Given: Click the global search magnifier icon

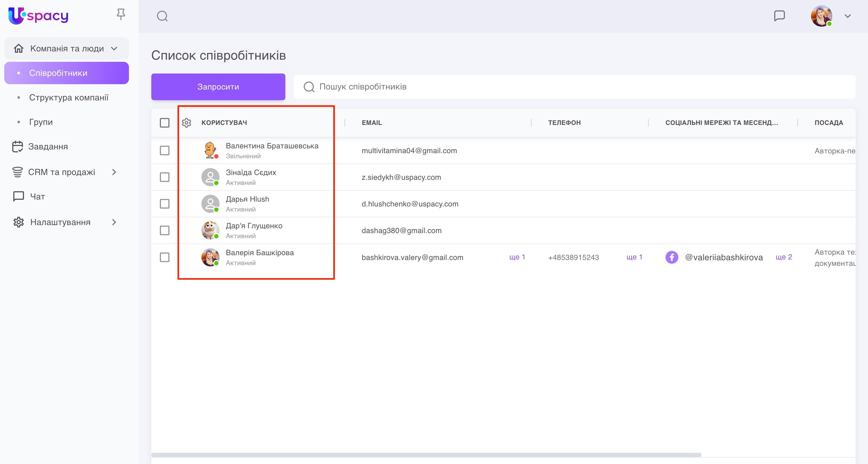Looking at the screenshot, I should [162, 16].
